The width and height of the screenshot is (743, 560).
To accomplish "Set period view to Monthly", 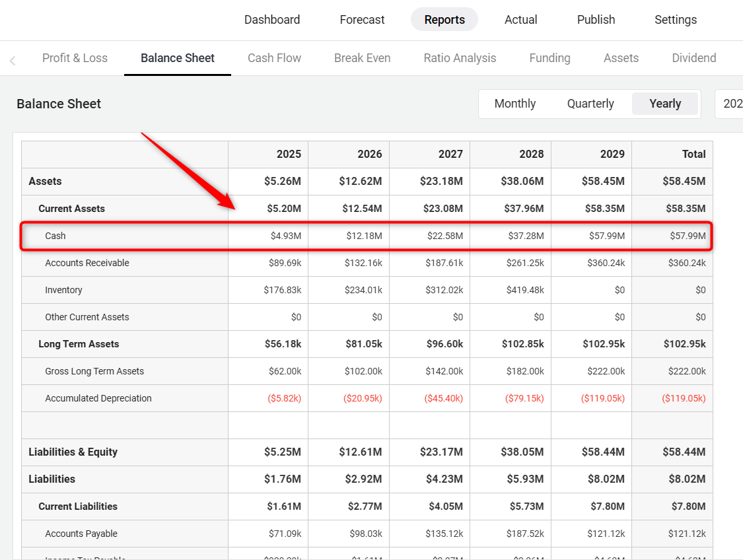I will click(515, 104).
